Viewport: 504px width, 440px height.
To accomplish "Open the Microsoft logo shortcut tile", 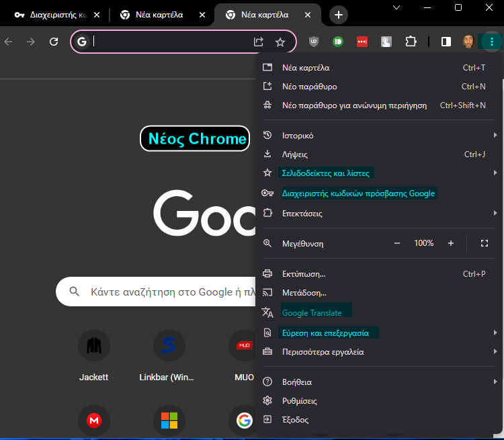I will pos(169,421).
